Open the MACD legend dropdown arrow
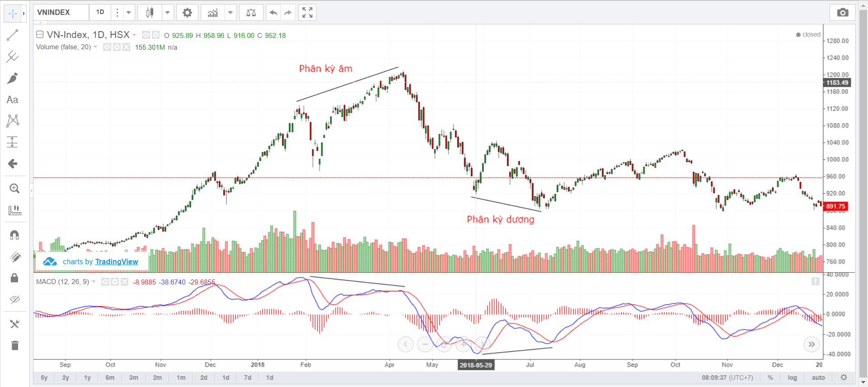Image resolution: width=868 pixels, height=387 pixels. point(94,282)
